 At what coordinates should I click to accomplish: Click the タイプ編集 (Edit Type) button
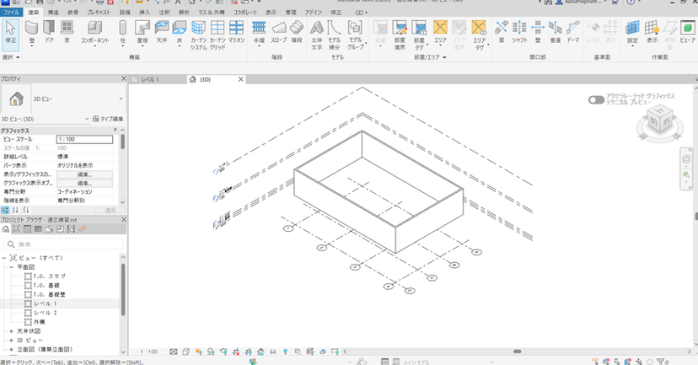pyautogui.click(x=108, y=119)
